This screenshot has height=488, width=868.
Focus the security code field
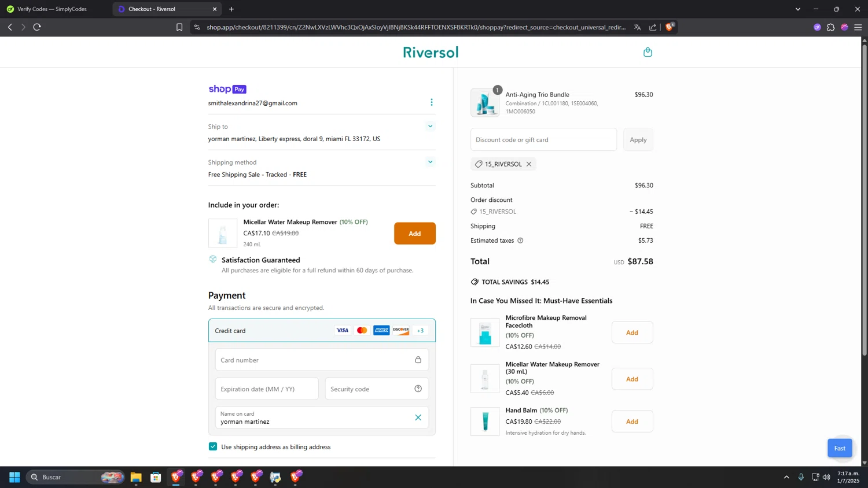(377, 389)
